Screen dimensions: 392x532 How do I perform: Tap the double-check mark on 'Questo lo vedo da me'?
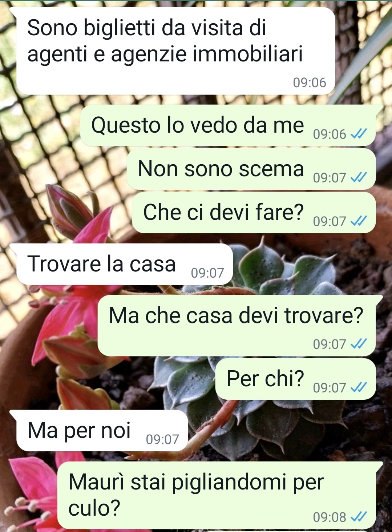(x=358, y=134)
